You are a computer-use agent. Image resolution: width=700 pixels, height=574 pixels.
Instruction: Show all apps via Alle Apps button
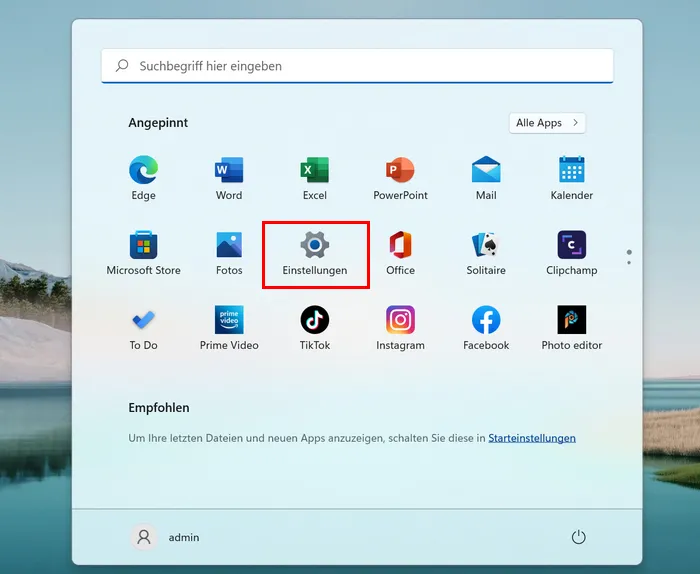click(x=547, y=123)
